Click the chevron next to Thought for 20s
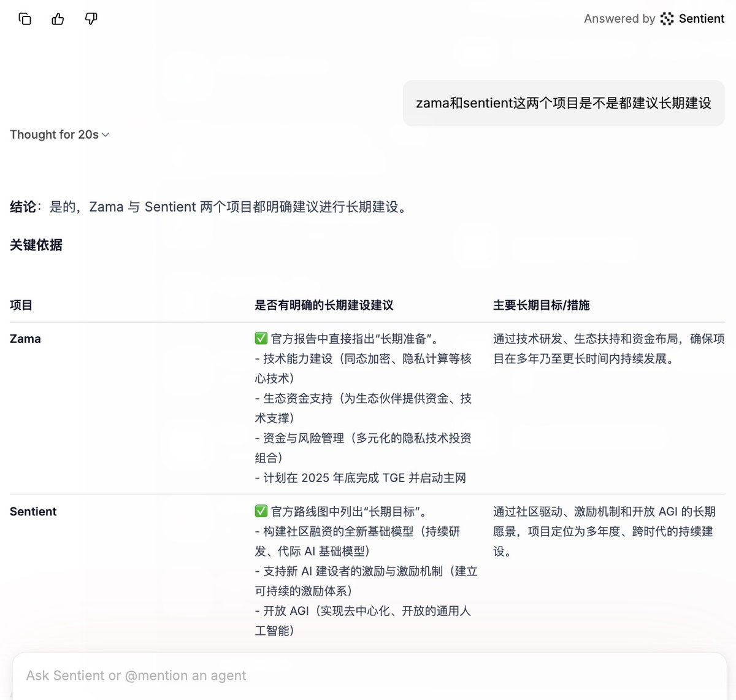The image size is (736, 700). (105, 135)
